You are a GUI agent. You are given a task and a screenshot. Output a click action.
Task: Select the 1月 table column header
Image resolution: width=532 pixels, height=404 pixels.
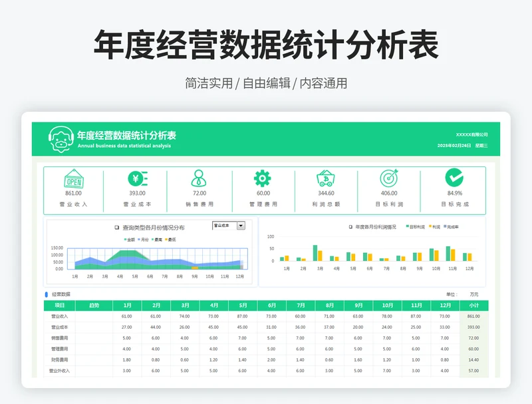coord(127,305)
